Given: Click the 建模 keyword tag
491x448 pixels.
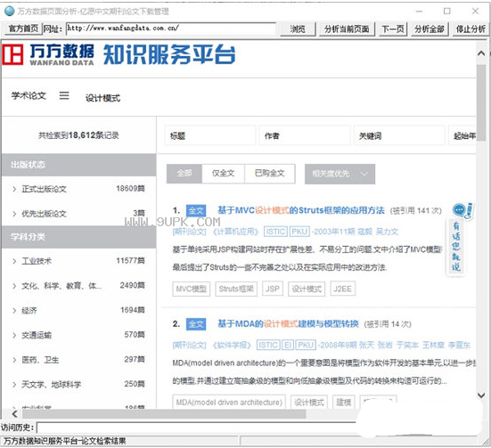Looking at the screenshot, I should [343, 402].
